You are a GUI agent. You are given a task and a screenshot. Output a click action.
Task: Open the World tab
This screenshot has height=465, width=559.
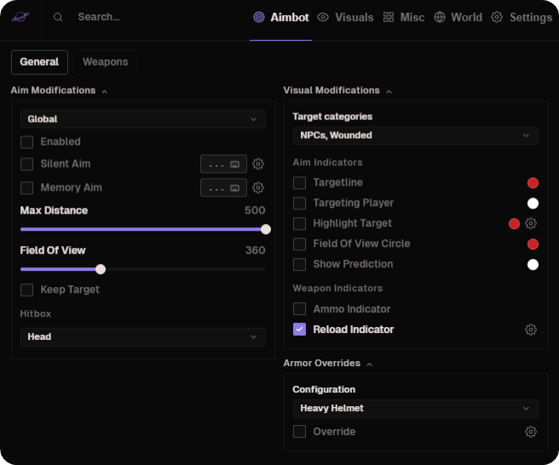pos(458,17)
